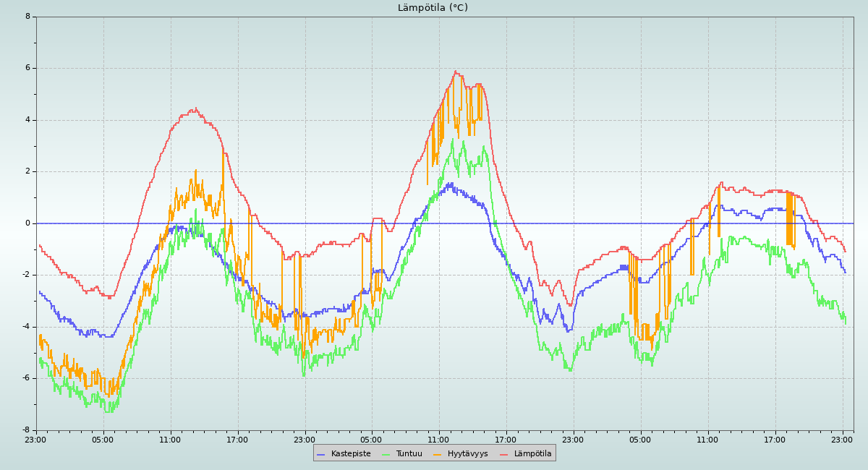The width and height of the screenshot is (868, 470).
Task: Select the Hyytävyys legend entry text
Action: (x=467, y=454)
